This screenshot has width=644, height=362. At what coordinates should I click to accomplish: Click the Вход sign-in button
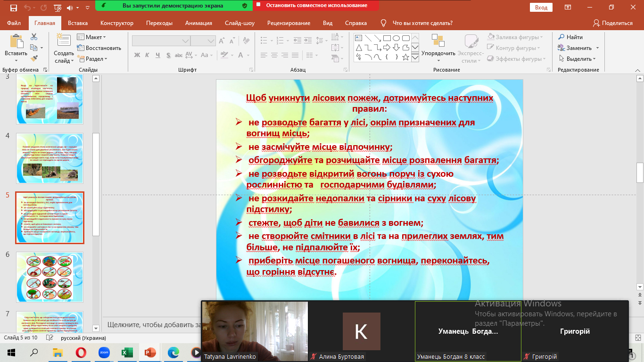pyautogui.click(x=541, y=8)
